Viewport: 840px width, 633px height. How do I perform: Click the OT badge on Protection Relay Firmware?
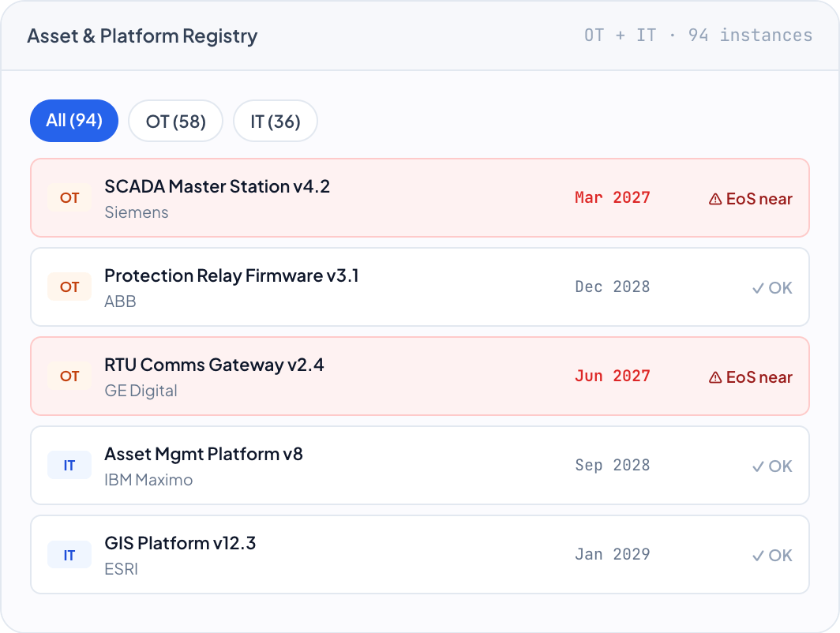69,287
